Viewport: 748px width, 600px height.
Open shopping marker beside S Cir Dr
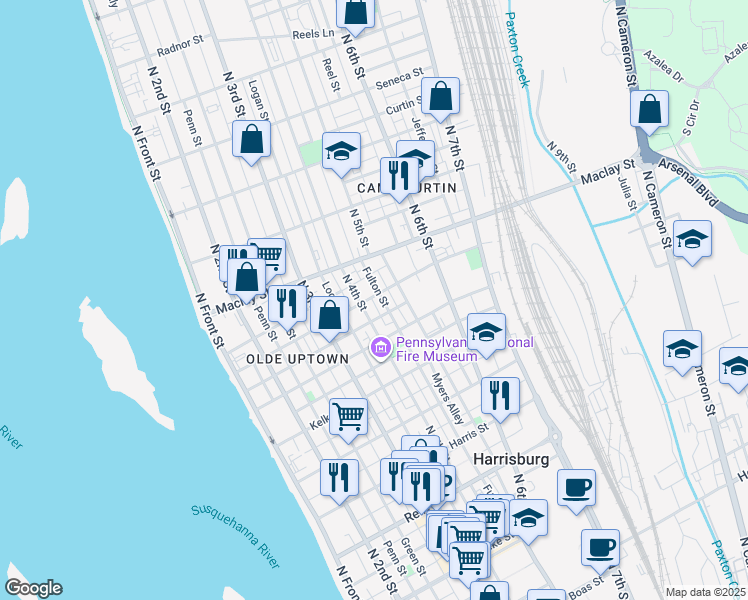(649, 111)
